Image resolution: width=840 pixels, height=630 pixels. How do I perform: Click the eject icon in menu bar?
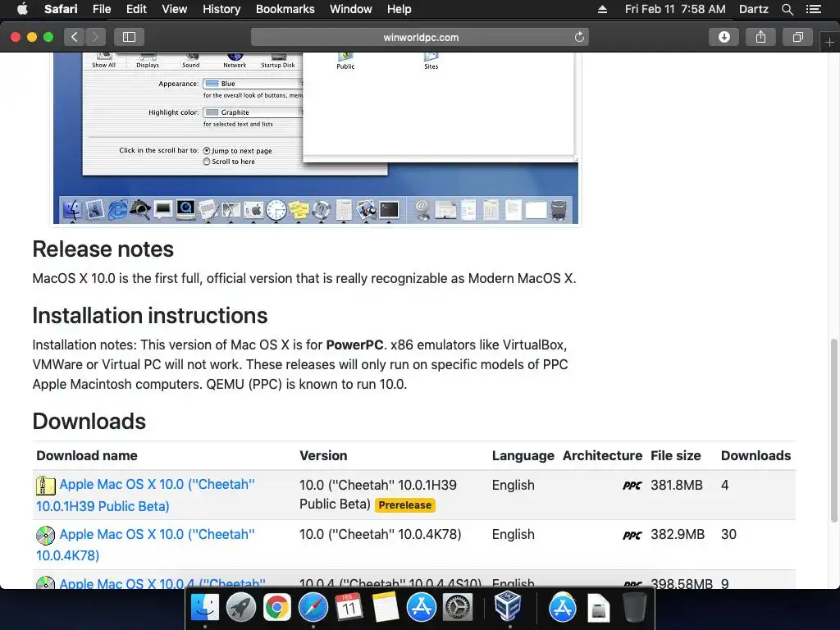pyautogui.click(x=602, y=9)
